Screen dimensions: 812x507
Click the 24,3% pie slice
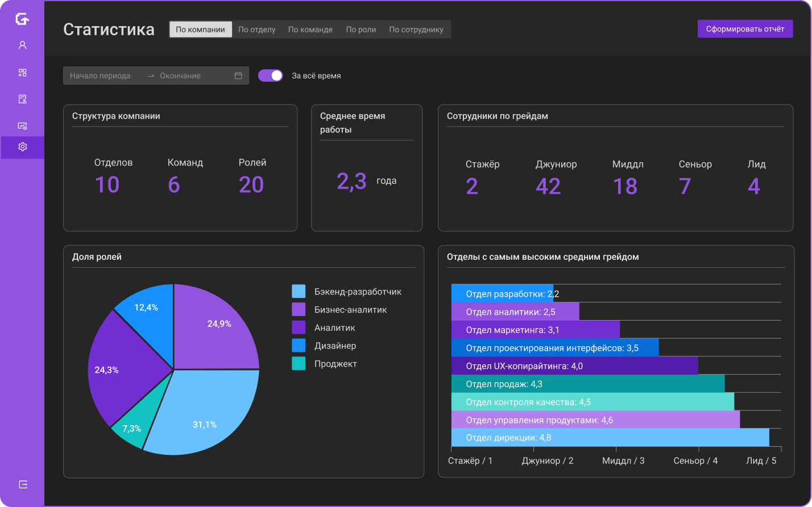click(x=125, y=369)
